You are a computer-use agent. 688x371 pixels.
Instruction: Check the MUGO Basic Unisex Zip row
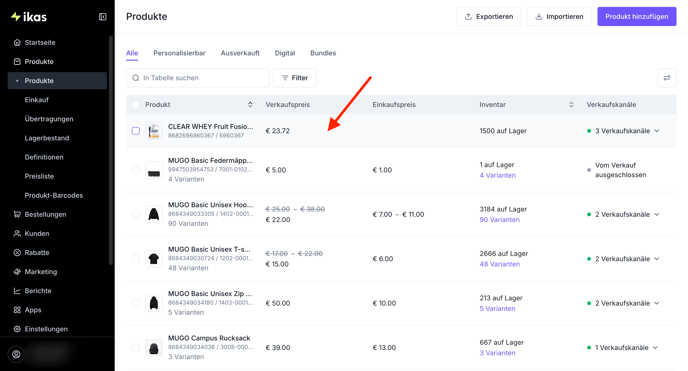[136, 303]
